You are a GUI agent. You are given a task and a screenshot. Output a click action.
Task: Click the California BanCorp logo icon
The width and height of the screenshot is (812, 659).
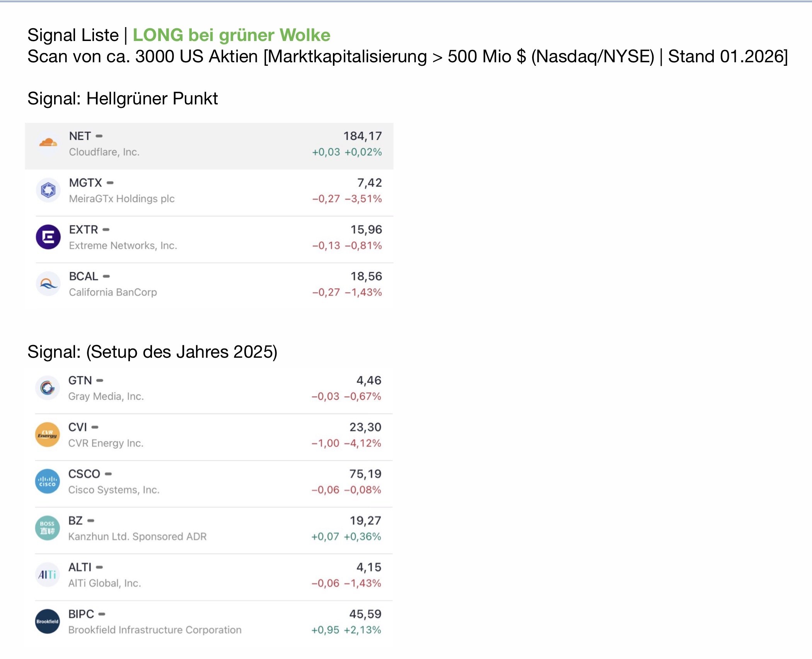click(x=48, y=284)
